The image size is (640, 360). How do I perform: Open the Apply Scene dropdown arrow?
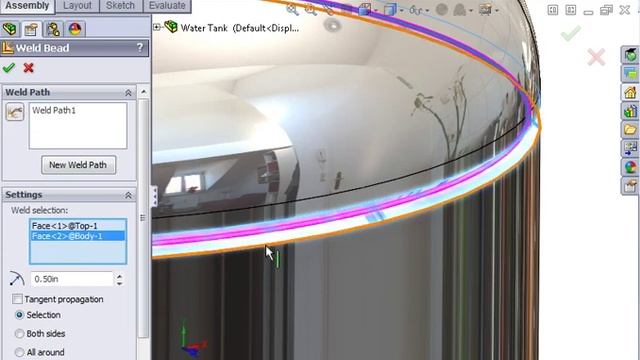[x=471, y=11]
